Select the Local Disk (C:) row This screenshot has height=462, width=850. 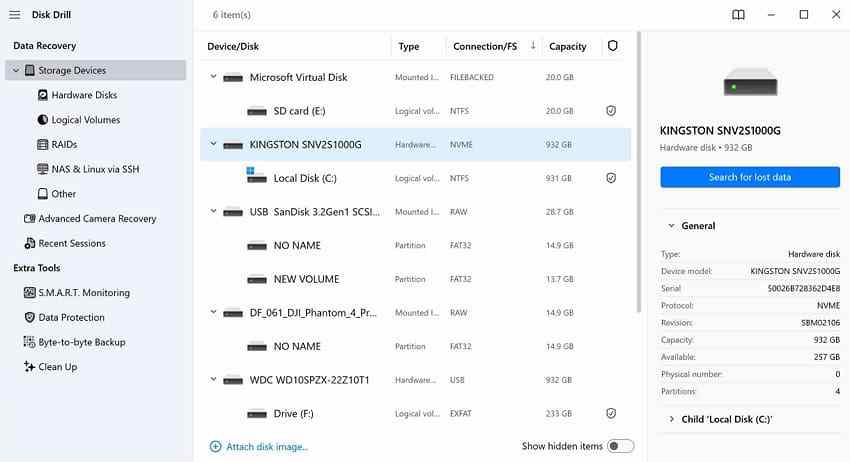pyautogui.click(x=415, y=178)
